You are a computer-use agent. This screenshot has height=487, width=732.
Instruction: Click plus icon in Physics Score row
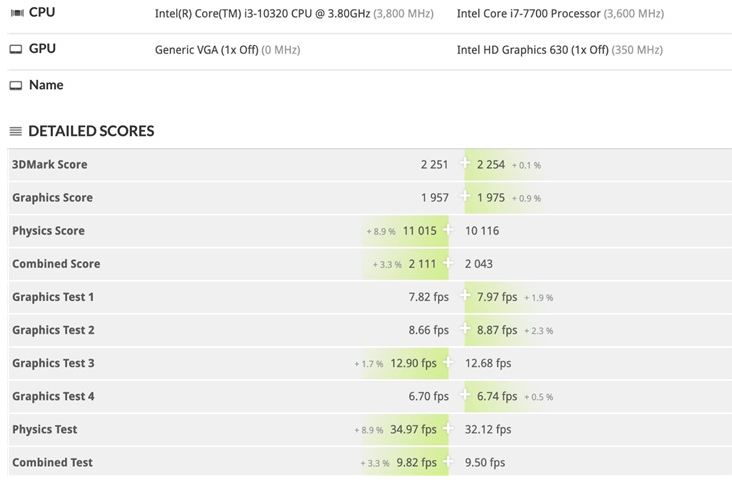tap(448, 230)
